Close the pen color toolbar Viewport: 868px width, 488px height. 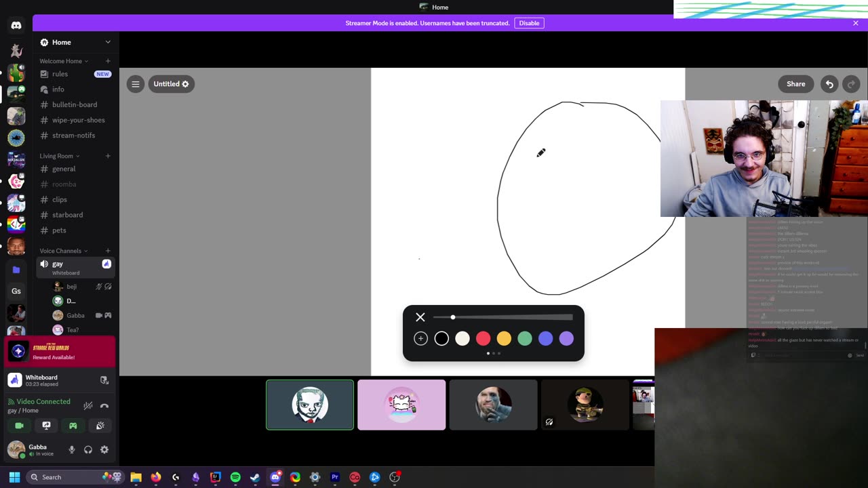click(x=420, y=317)
